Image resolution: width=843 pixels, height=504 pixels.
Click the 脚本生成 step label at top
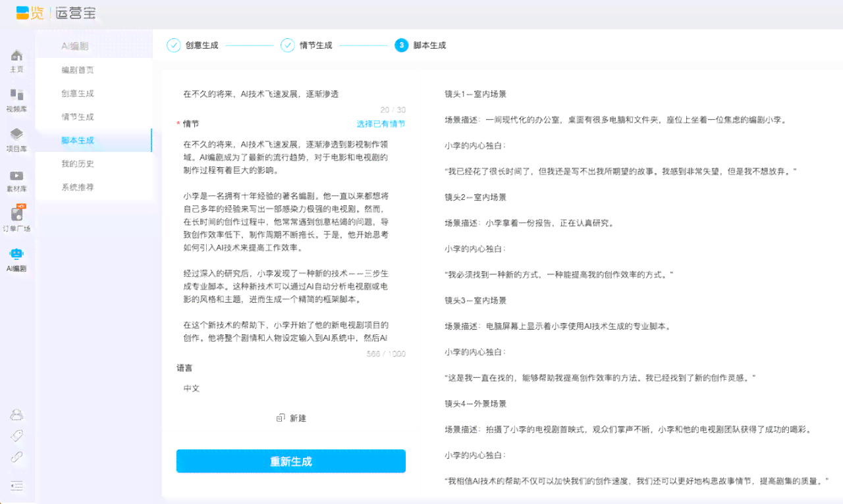click(x=430, y=45)
